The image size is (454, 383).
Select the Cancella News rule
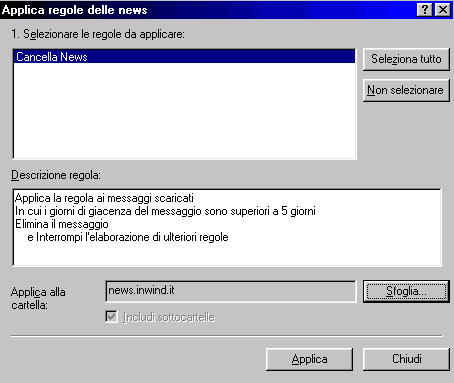coord(184,57)
